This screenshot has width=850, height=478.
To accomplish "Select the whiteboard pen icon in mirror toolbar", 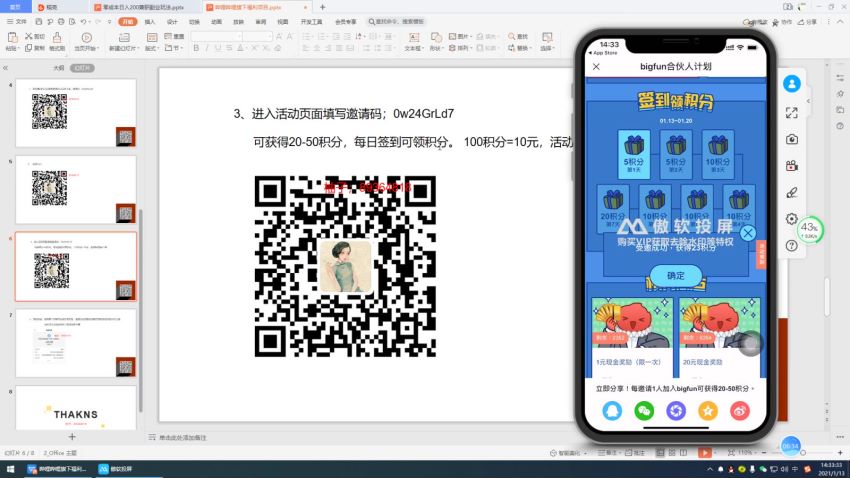I will tap(791, 192).
